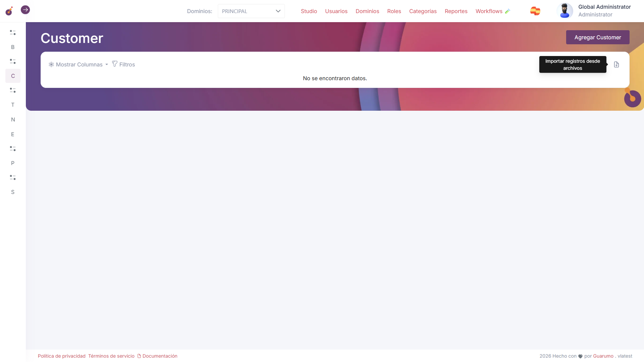Expand the sidebar with the arrow button
Viewport: 644px width, 362px height.
[x=25, y=10]
